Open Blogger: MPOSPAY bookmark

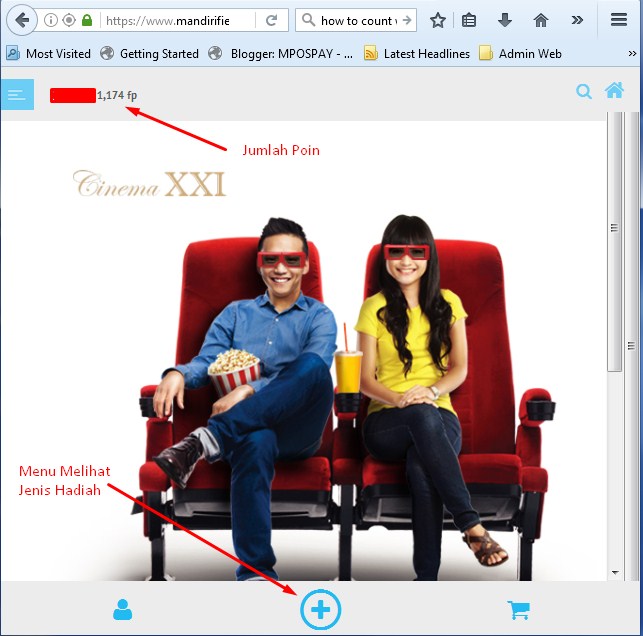(281, 54)
